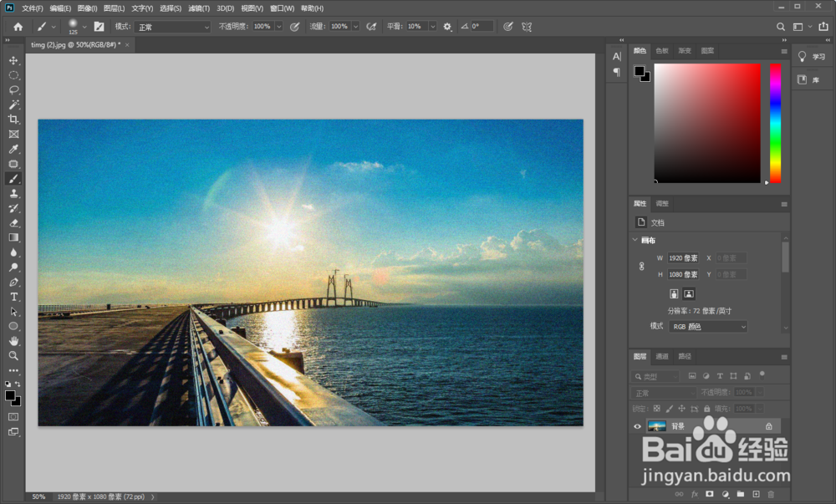
Task: Select the Hand tool
Action: (x=13, y=341)
